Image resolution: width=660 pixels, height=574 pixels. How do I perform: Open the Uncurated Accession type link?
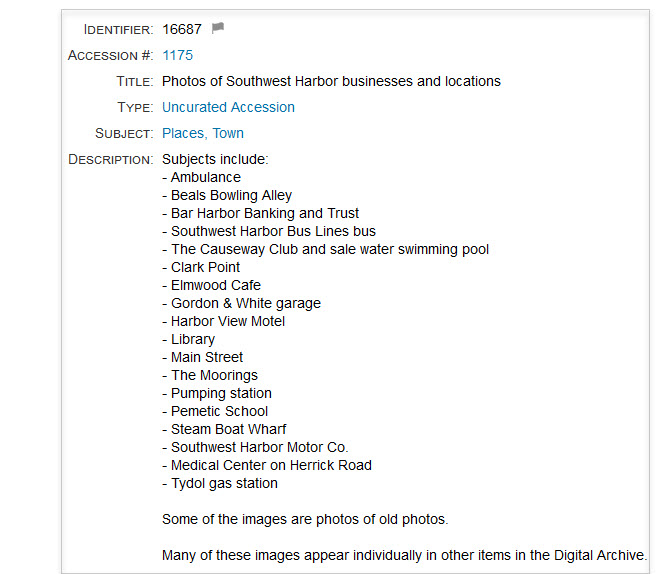pos(228,107)
